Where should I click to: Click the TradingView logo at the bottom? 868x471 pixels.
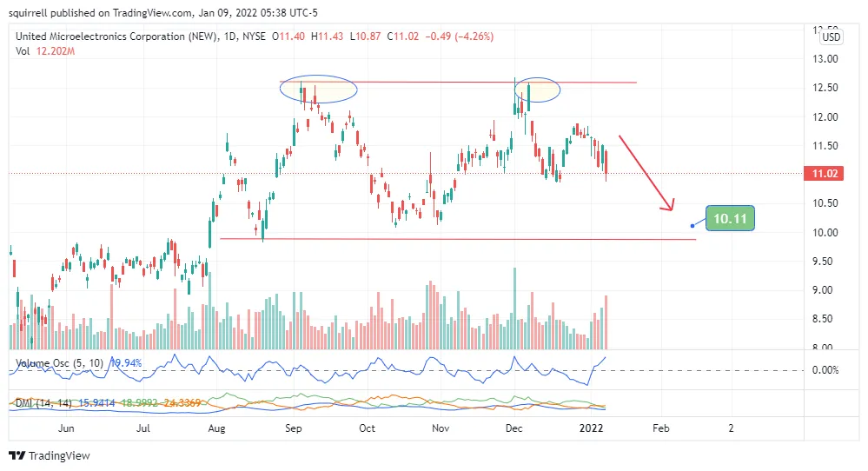click(x=50, y=455)
